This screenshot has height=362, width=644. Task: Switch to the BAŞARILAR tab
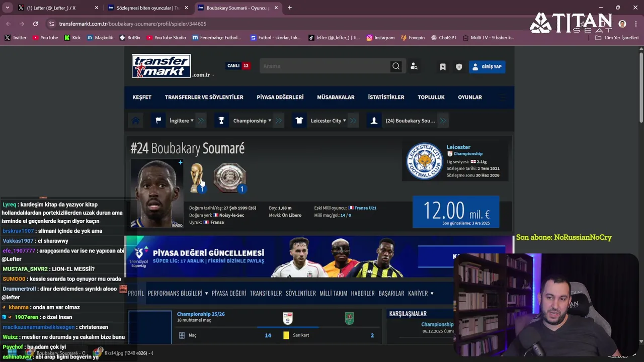pyautogui.click(x=391, y=293)
